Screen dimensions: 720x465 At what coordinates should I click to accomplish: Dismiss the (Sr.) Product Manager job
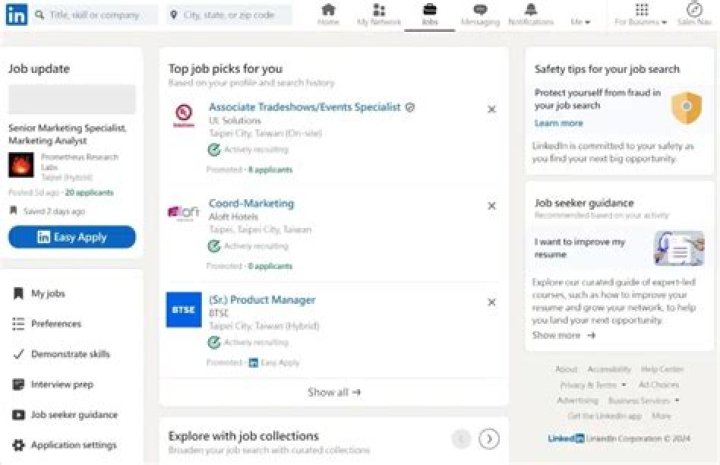(x=491, y=302)
